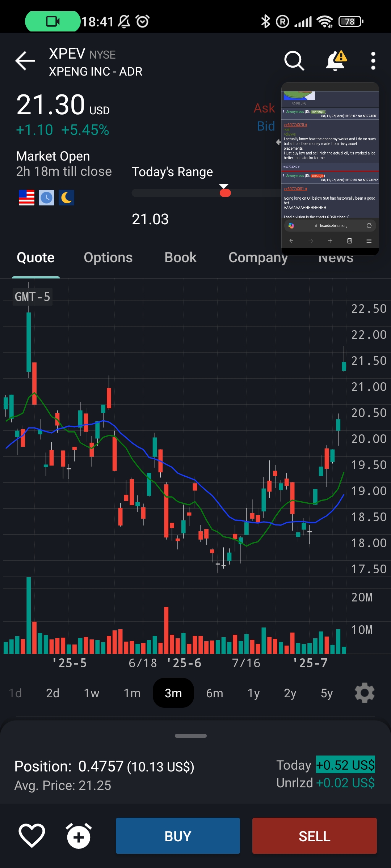Tap the red Today's Range marker
Image resolution: width=391 pixels, height=868 pixels.
[x=225, y=192]
